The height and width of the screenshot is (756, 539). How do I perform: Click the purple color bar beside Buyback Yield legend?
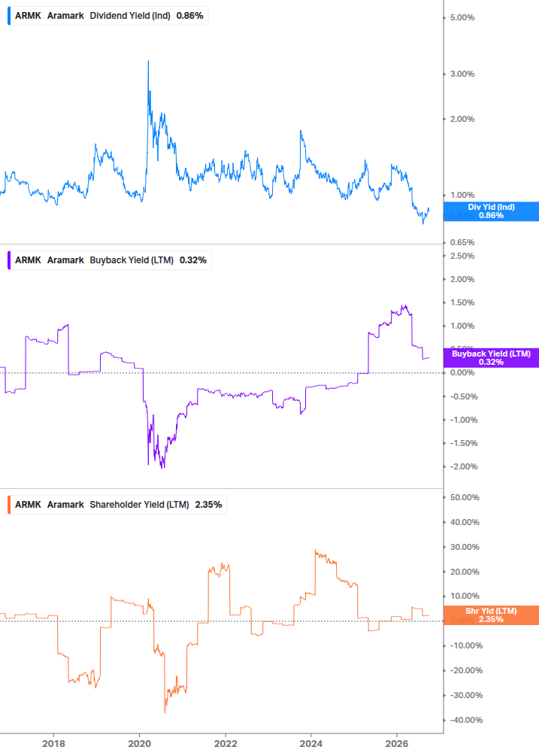pyautogui.click(x=9, y=260)
